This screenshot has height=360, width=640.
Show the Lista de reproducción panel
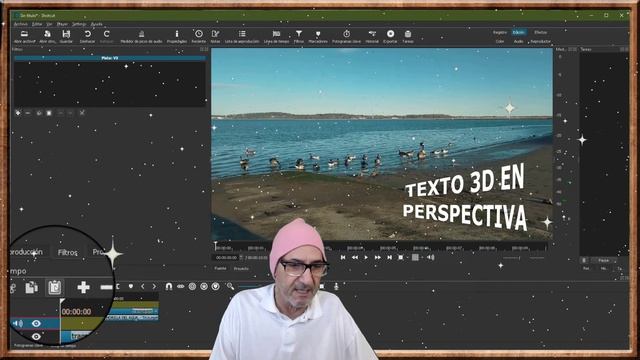(242, 36)
